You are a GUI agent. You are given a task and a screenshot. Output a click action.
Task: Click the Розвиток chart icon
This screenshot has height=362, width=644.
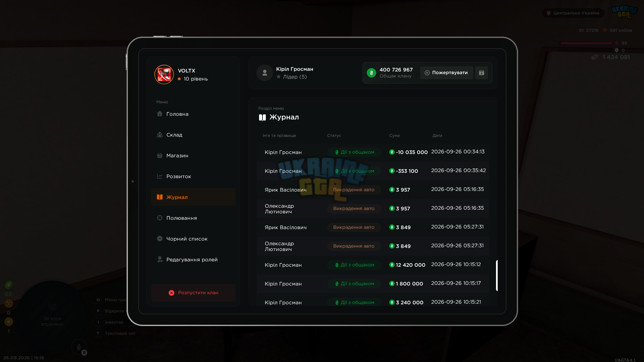160,176
